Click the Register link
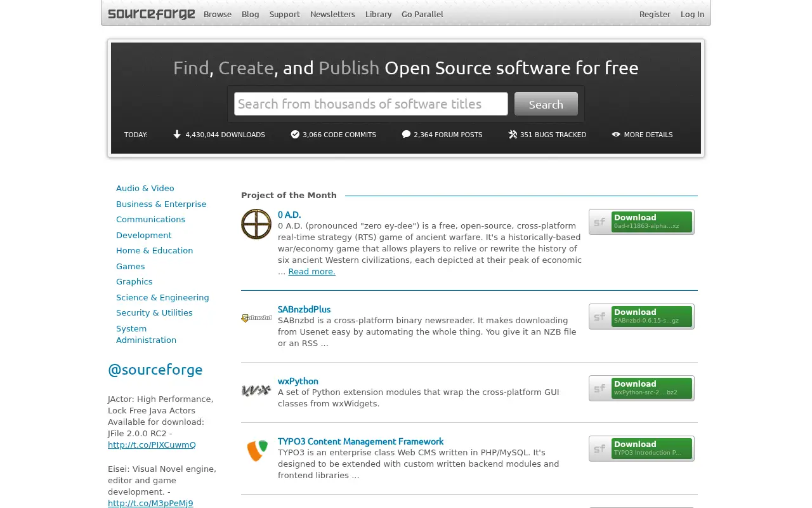This screenshot has width=812, height=508. [655, 14]
